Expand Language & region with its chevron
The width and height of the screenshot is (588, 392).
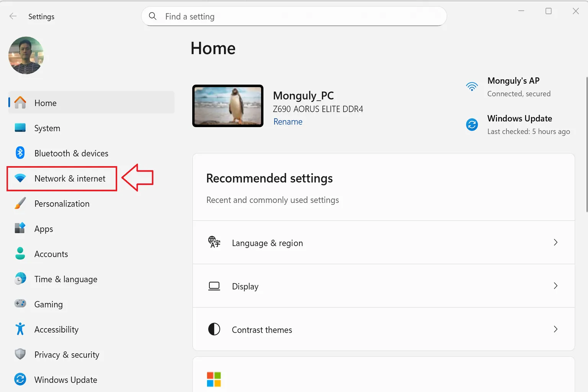click(x=555, y=242)
